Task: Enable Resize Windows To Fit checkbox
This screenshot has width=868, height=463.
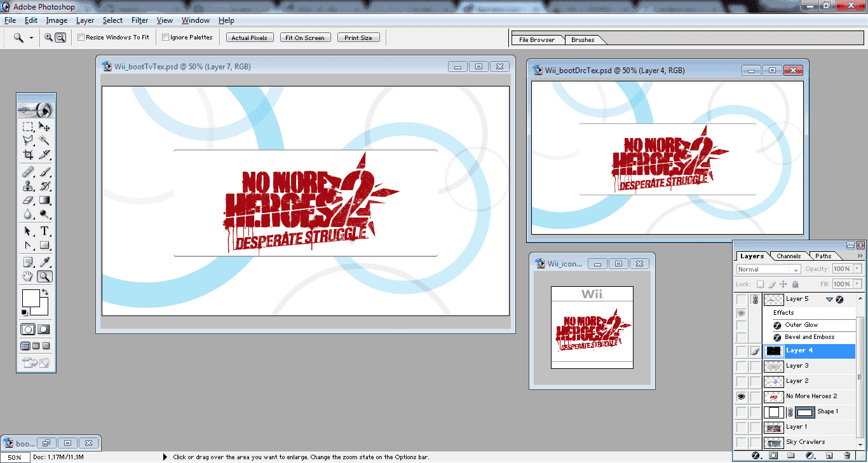Action: click(x=81, y=38)
